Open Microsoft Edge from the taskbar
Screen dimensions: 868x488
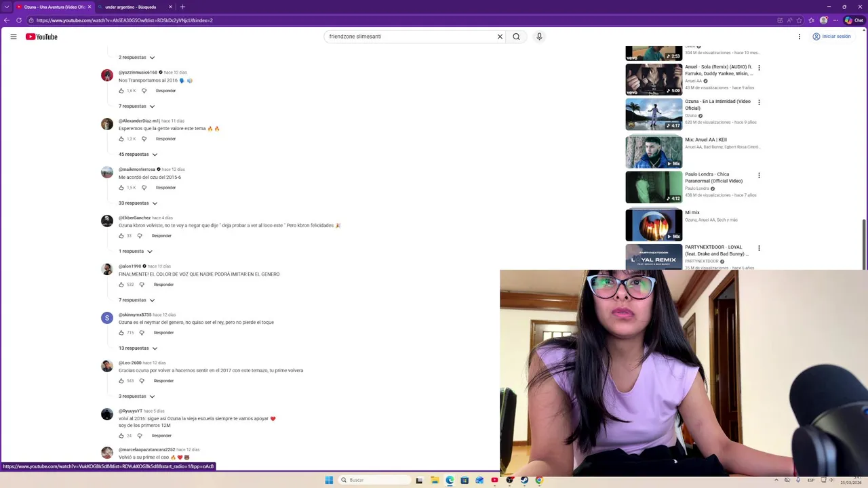450,480
